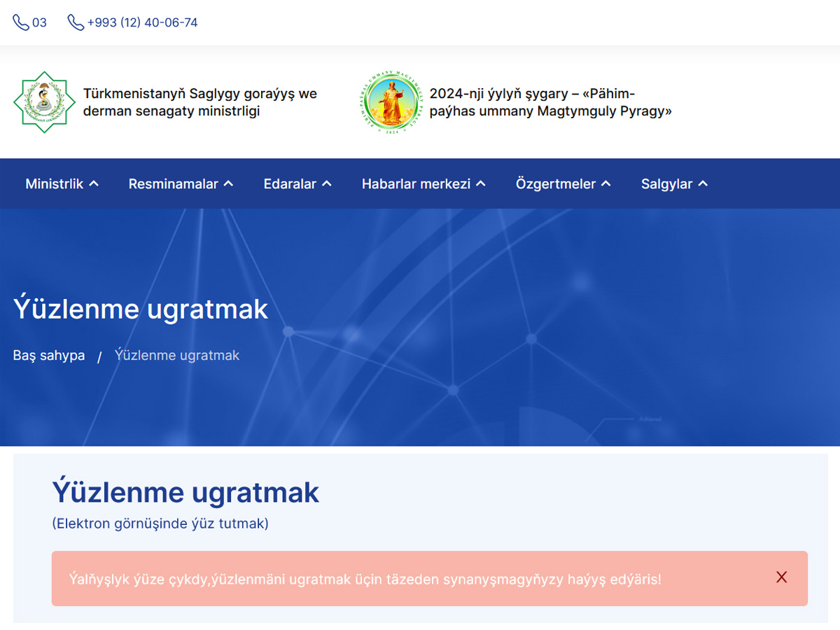Click the chevron beside Salgylar
840x630 pixels.
(703, 183)
